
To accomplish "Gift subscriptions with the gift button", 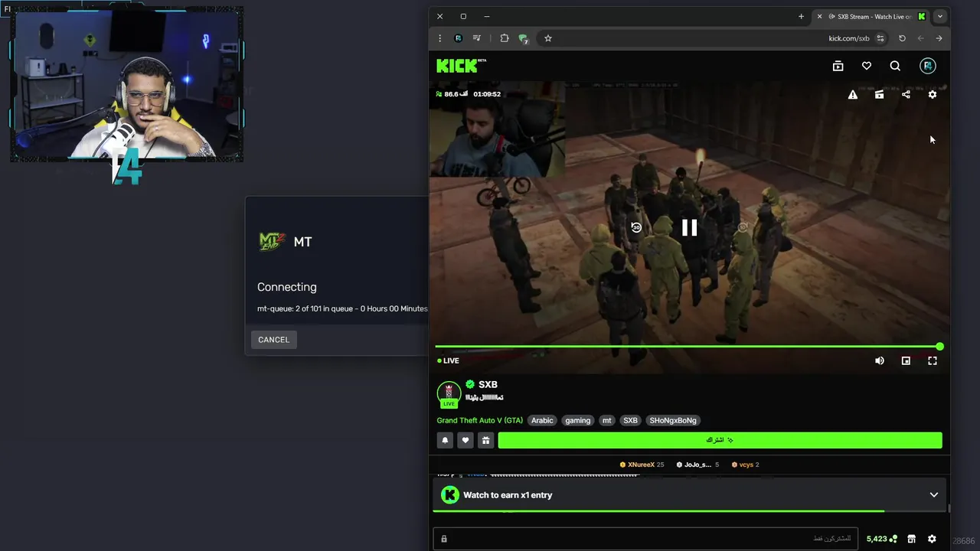I will click(x=485, y=440).
